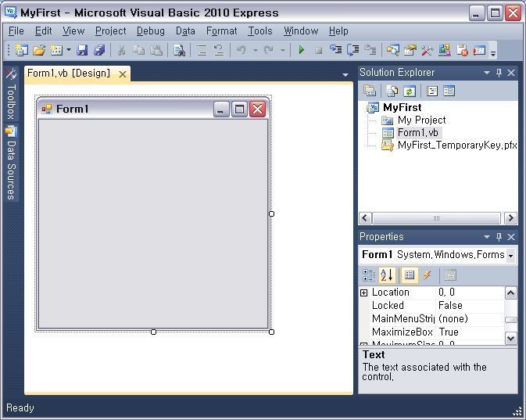Click the Step Into toolbar icon

pos(336,50)
